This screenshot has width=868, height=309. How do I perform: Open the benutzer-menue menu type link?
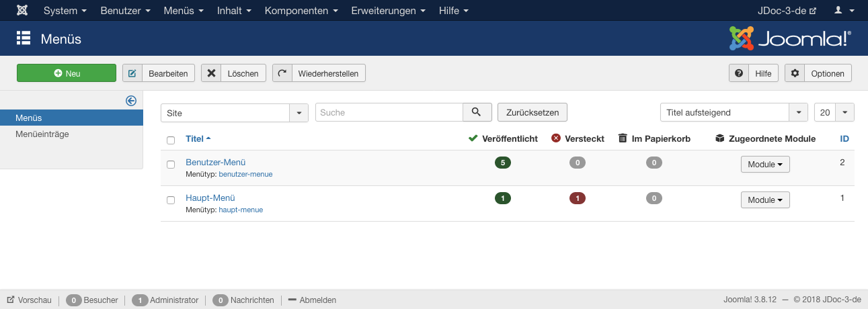tap(245, 174)
